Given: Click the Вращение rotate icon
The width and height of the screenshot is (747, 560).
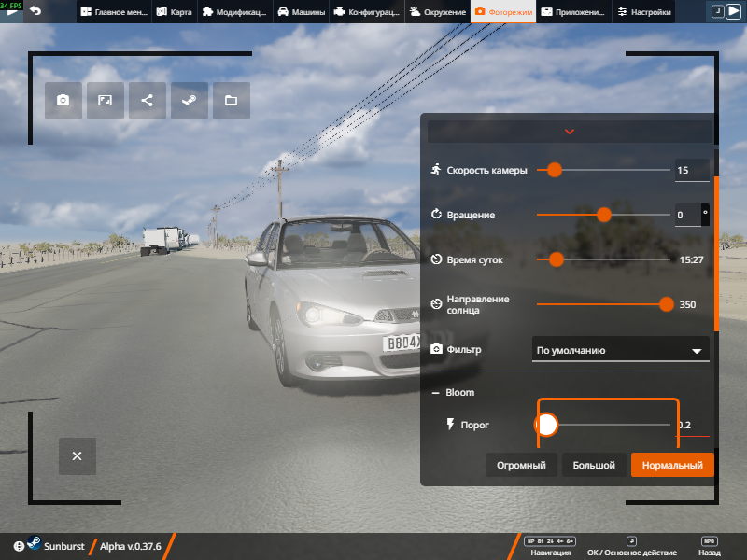Looking at the screenshot, I should 436,215.
